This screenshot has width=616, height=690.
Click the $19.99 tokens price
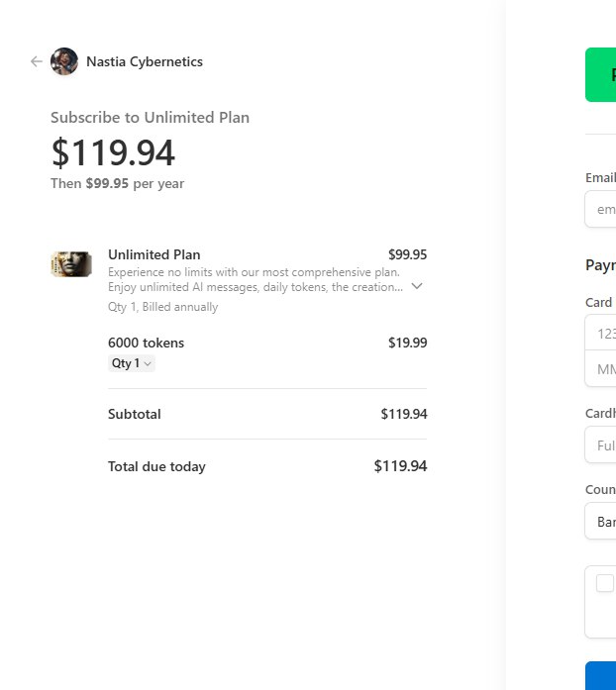407,343
